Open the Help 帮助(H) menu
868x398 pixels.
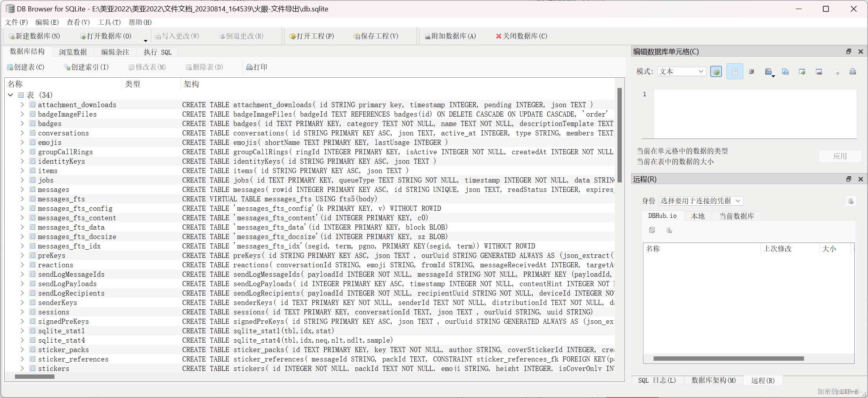[x=140, y=22]
